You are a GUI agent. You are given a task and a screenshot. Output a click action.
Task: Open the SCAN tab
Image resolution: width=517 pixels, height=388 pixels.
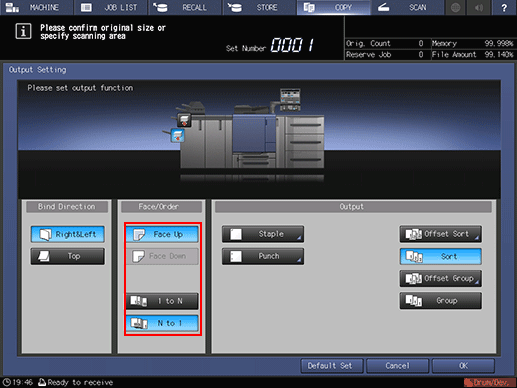[407, 7]
